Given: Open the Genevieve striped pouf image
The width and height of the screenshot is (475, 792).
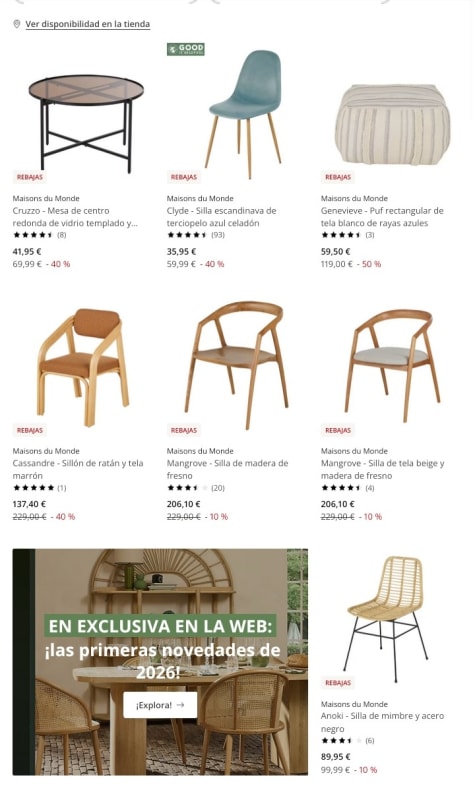Looking at the screenshot, I should coord(393,124).
